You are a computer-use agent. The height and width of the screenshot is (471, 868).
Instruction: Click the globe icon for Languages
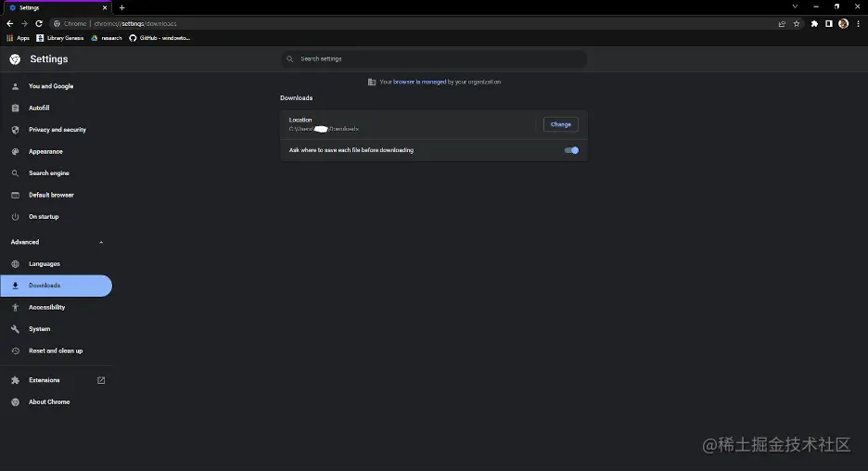[16, 264]
